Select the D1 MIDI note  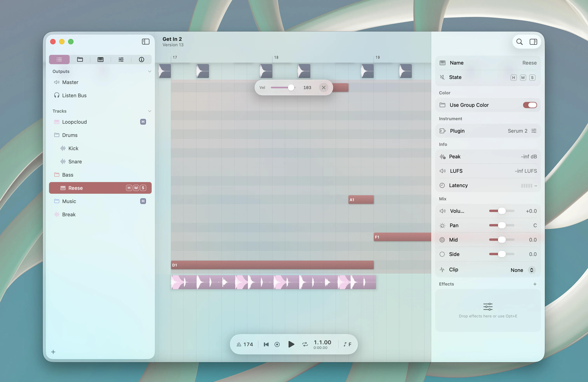pos(272,265)
